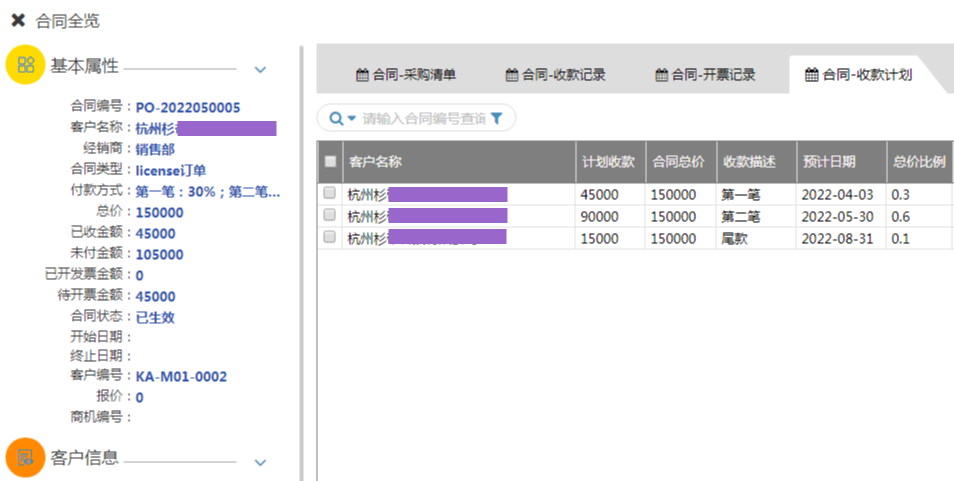Click the X close icon beside 合同全览
The image size is (954, 481).
point(18,20)
